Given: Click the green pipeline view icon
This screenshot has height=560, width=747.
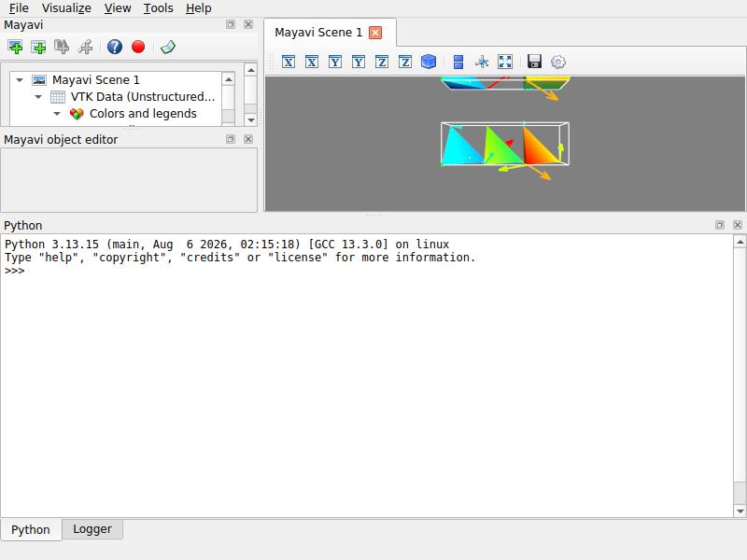Looking at the screenshot, I should click(x=168, y=47).
